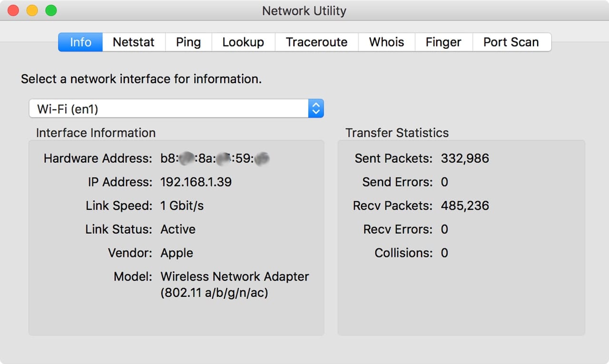
Task: Switch to the Info tab
Action: pos(80,42)
